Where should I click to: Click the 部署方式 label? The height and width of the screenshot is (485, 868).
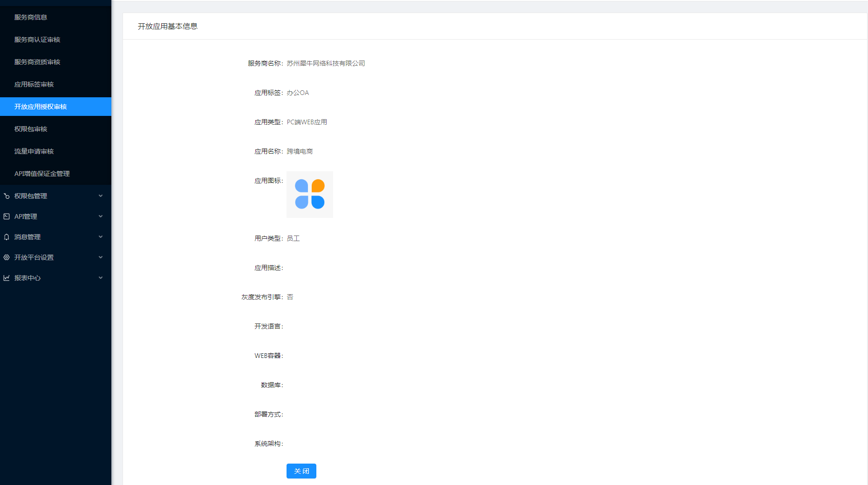[x=268, y=414]
